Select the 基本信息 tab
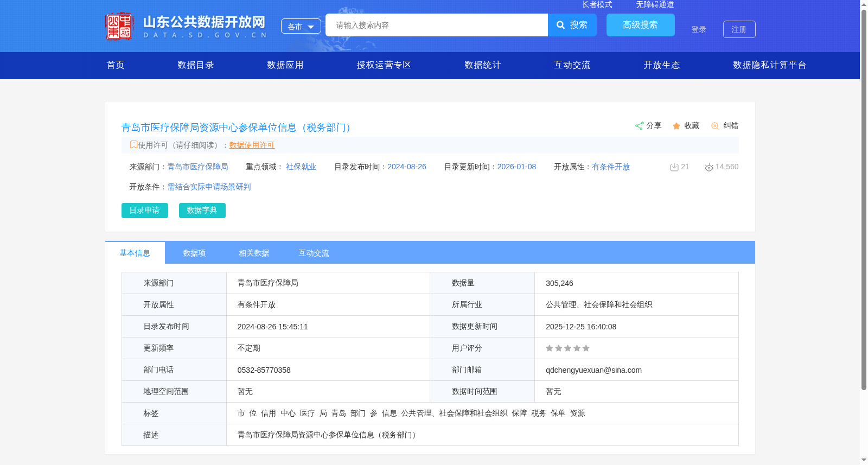The image size is (868, 465). [135, 253]
